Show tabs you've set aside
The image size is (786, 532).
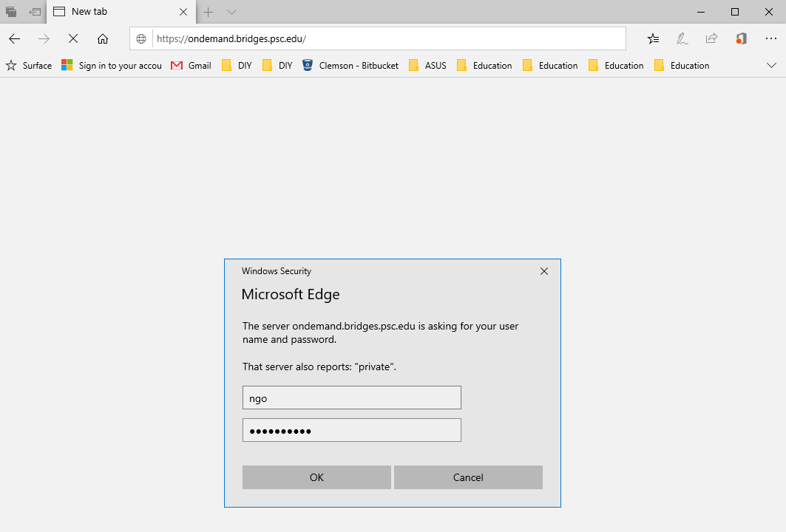pos(11,12)
